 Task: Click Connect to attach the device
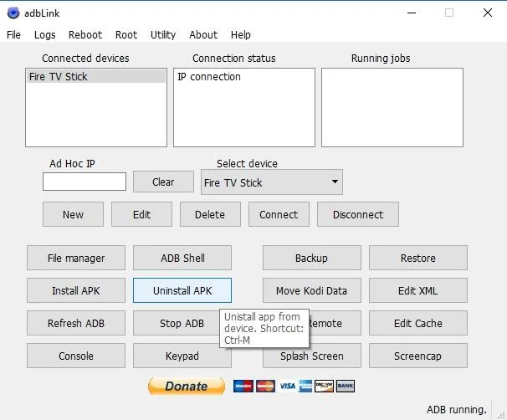click(279, 214)
